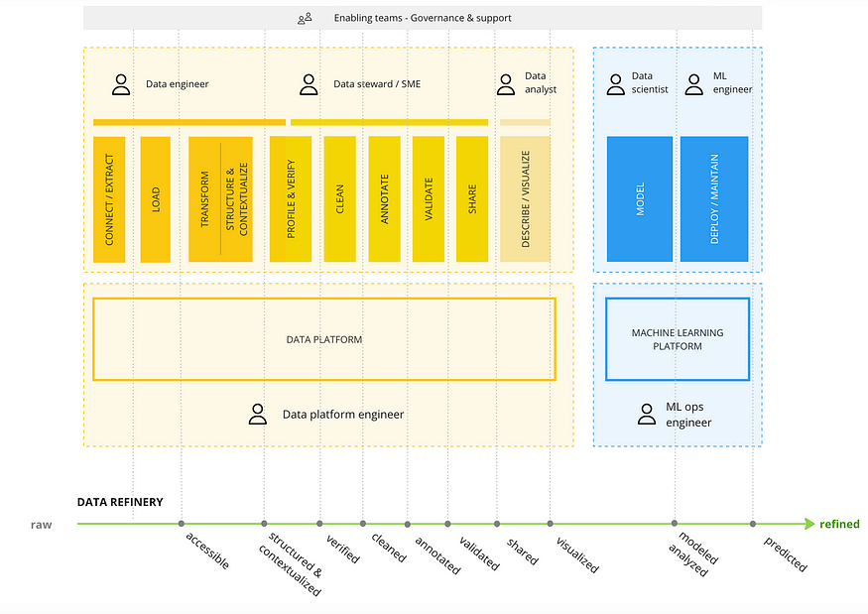
Task: Select the 'predicted' timeline marker dot
Action: coord(753,524)
